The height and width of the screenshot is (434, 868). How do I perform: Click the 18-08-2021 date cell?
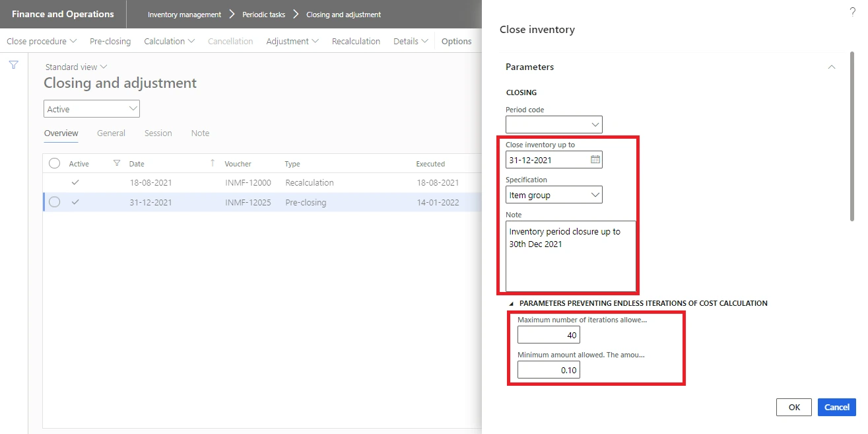(151, 182)
